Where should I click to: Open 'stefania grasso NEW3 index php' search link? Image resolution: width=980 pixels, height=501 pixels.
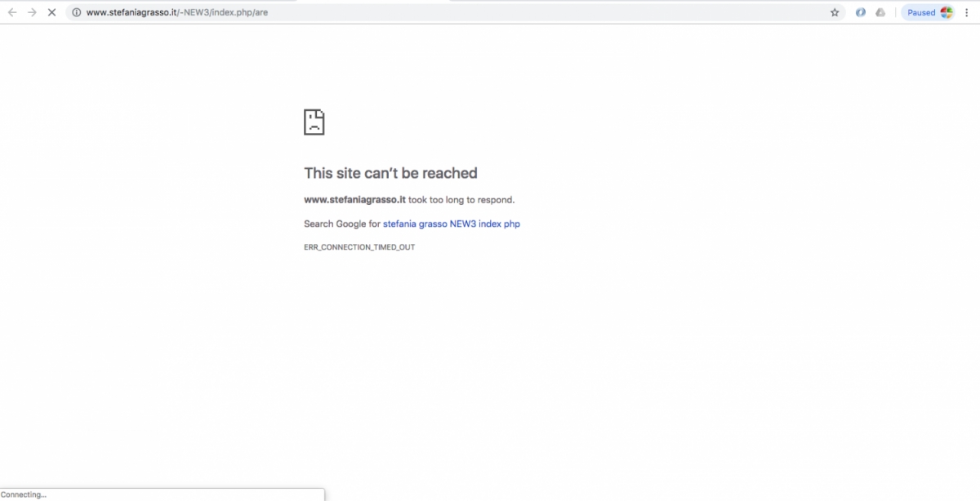pyautogui.click(x=451, y=224)
